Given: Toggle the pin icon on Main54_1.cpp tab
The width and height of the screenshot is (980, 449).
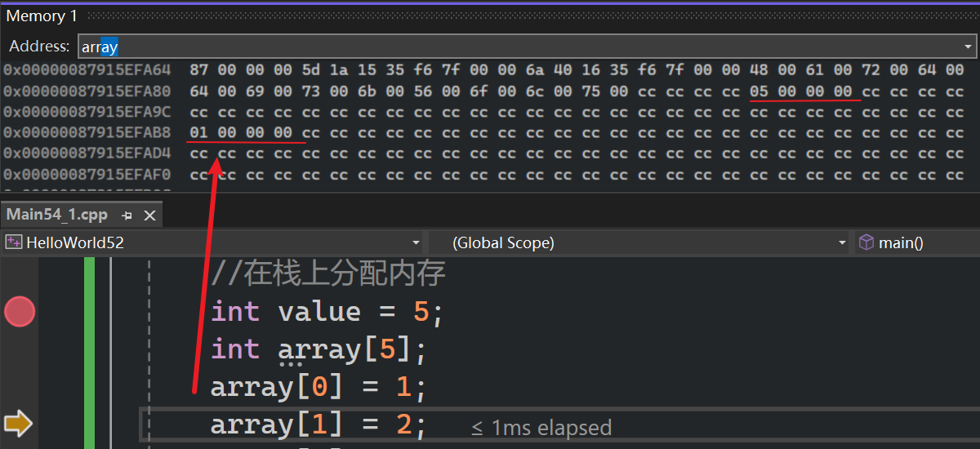Looking at the screenshot, I should coord(127,216).
